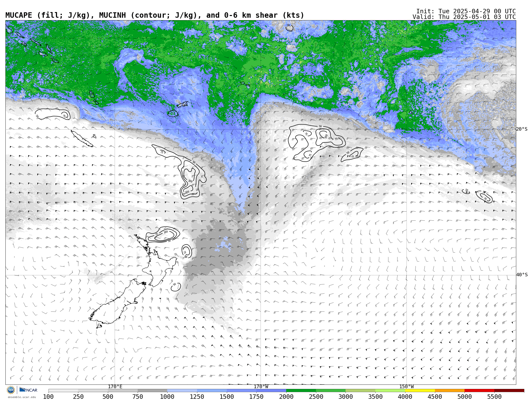Pick the dark gray 750–1000 colorbar swatch
Viewport: 532px width, 400px height.
click(152, 391)
